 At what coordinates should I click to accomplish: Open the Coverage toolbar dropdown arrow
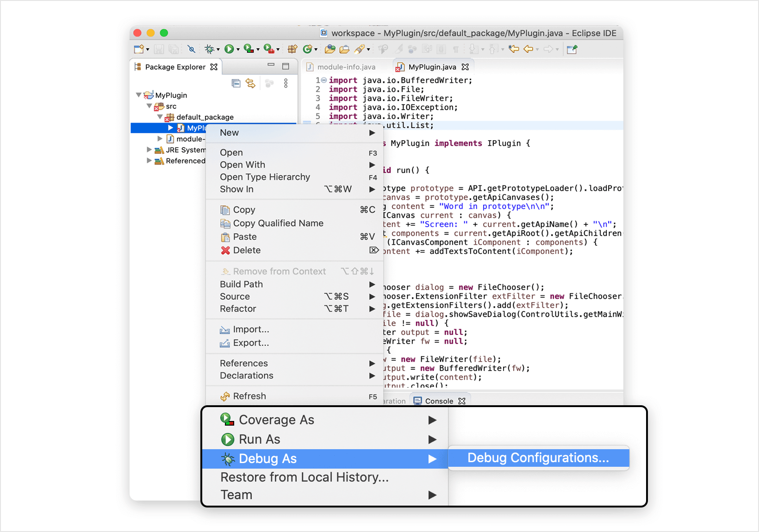[258, 49]
